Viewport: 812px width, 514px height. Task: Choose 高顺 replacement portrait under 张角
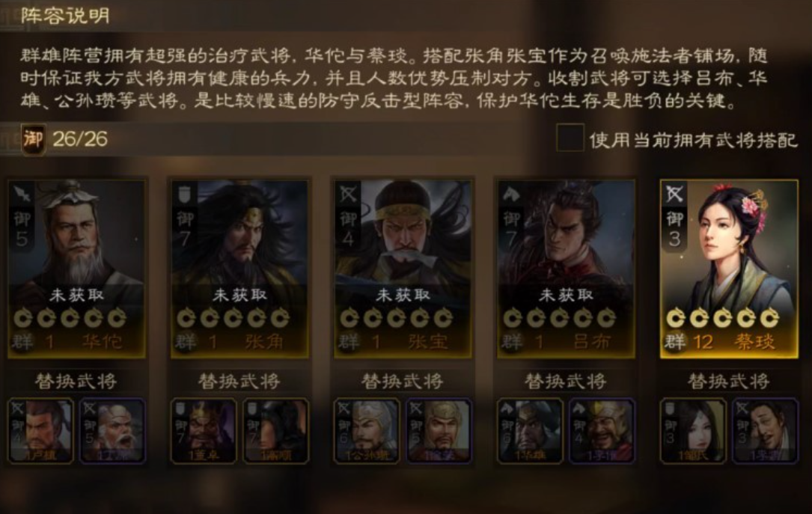click(x=276, y=431)
